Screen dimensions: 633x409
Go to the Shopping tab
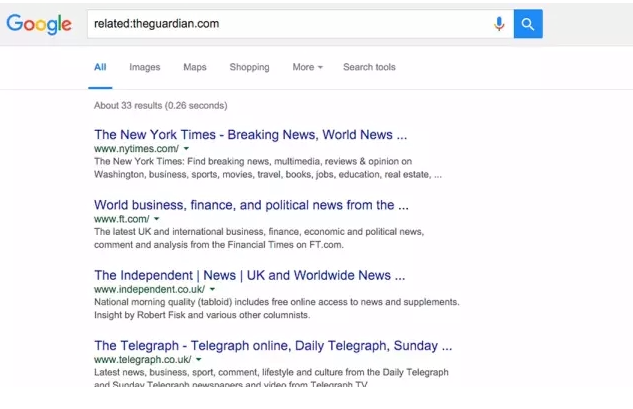249,67
